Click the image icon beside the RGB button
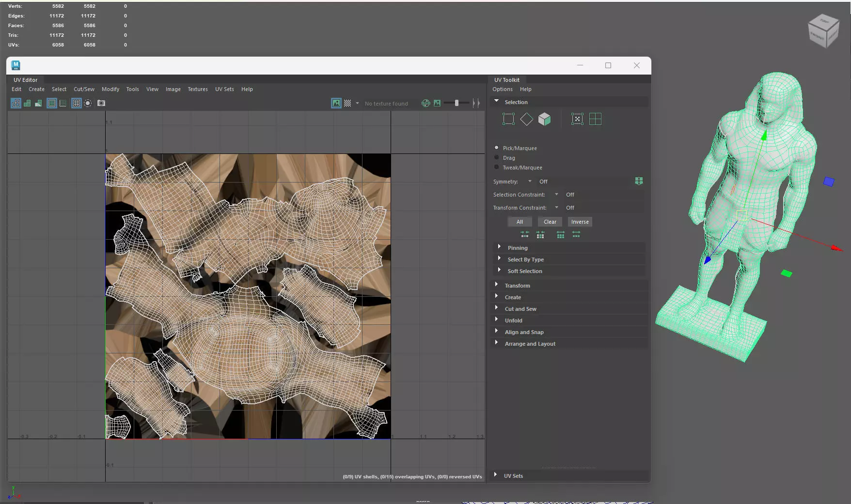The width and height of the screenshot is (851, 504). [437, 103]
